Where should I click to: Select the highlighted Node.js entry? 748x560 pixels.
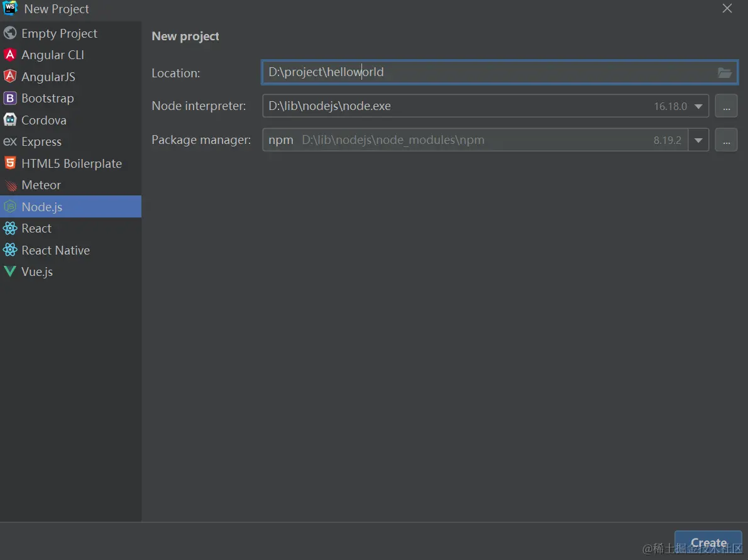point(70,207)
